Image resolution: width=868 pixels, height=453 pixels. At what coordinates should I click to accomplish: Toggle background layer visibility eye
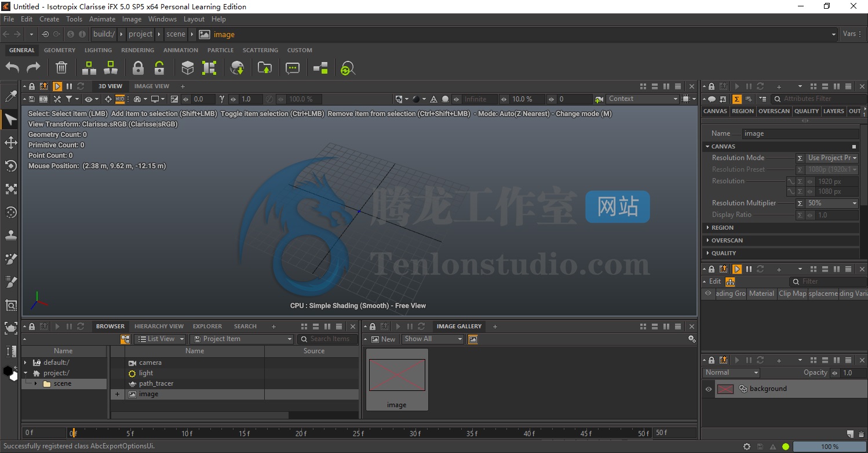708,389
